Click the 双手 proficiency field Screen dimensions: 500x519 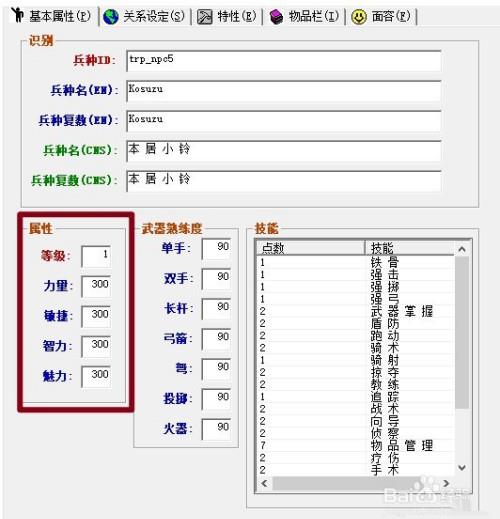[216, 279]
